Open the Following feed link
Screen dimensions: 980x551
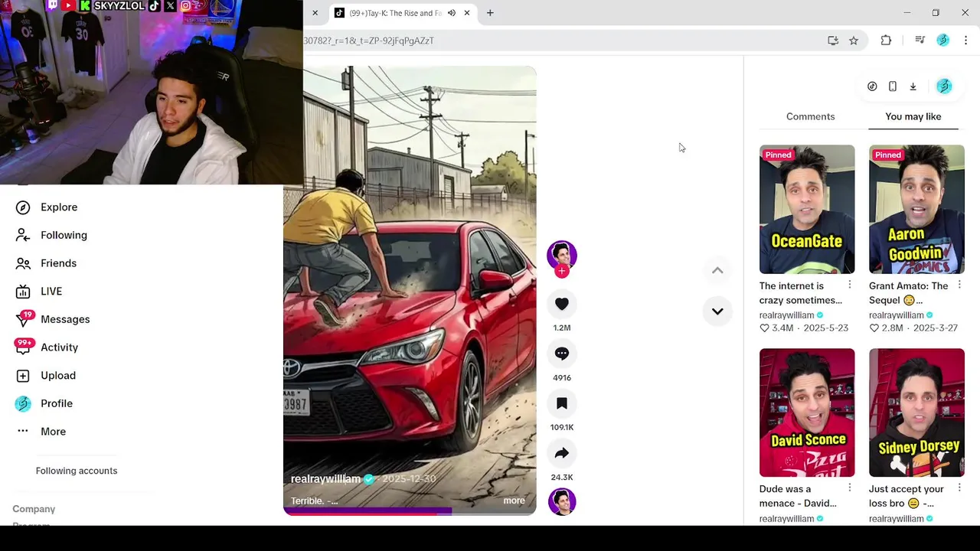64,235
